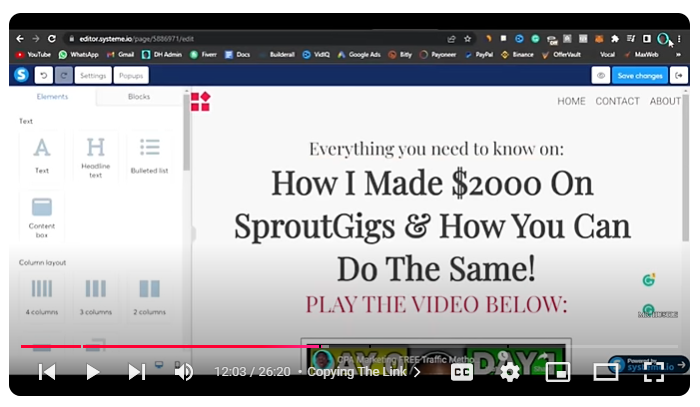Click the share page icon
700x407 pixels.
point(451,39)
